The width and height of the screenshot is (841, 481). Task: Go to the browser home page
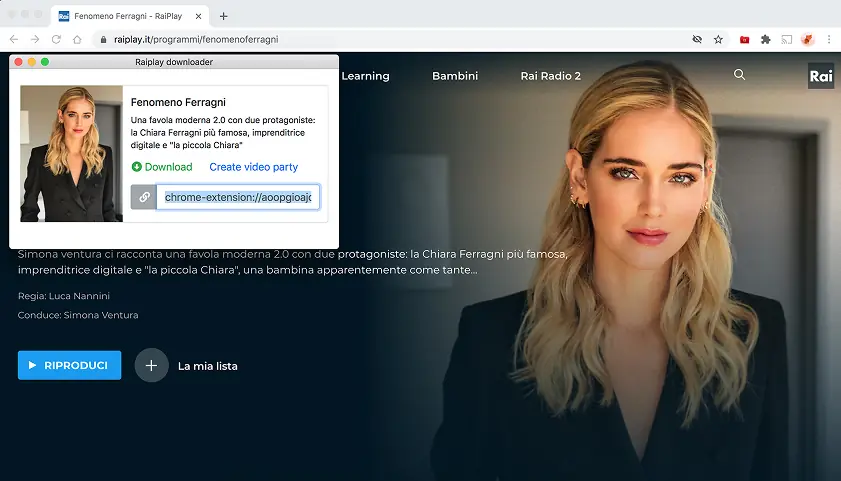point(77,39)
